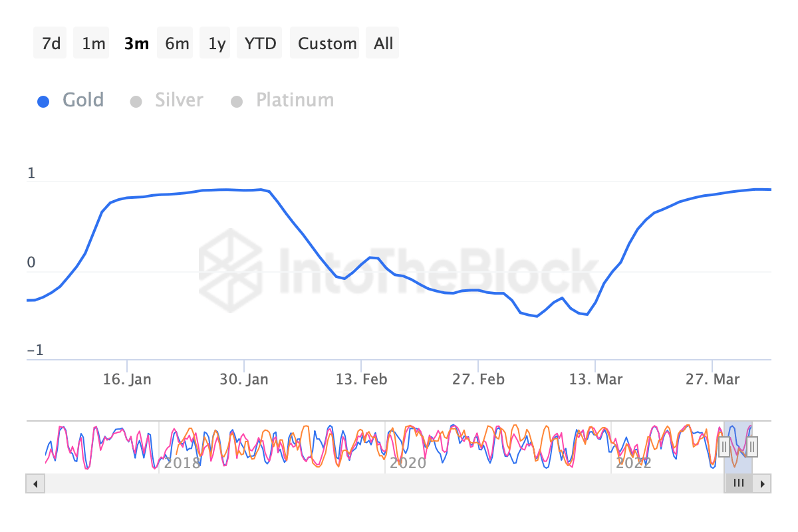Show the Platinum series line
798x532 pixels.
click(295, 100)
